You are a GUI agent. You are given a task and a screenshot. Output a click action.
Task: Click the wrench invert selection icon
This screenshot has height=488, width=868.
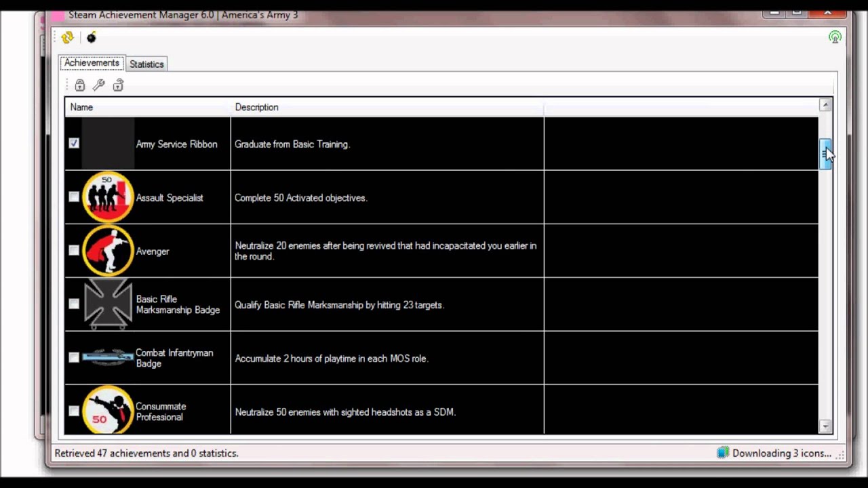(99, 85)
